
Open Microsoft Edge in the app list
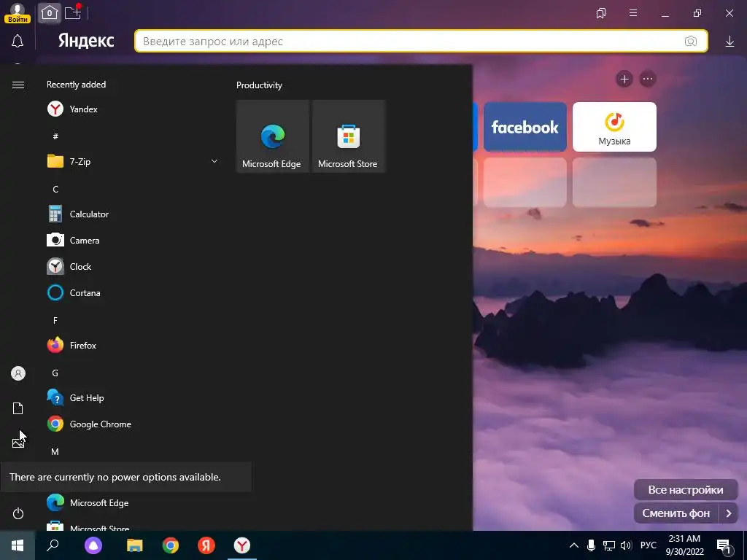point(133,503)
